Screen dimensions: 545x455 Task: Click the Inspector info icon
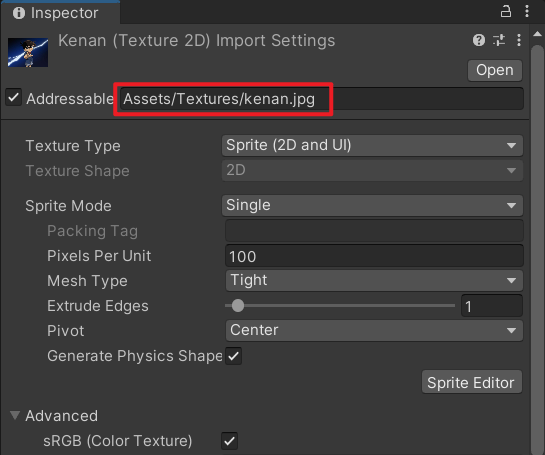pyautogui.click(x=19, y=13)
